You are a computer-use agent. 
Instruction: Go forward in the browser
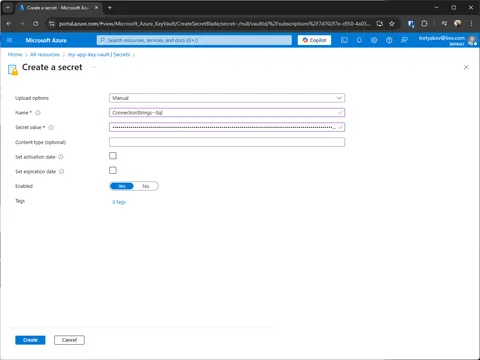click(x=22, y=24)
